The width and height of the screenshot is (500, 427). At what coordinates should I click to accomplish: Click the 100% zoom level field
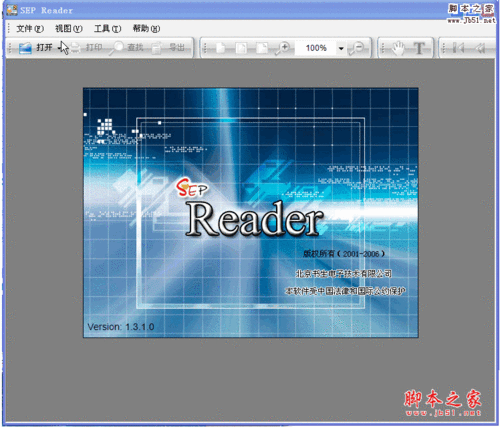pos(316,48)
